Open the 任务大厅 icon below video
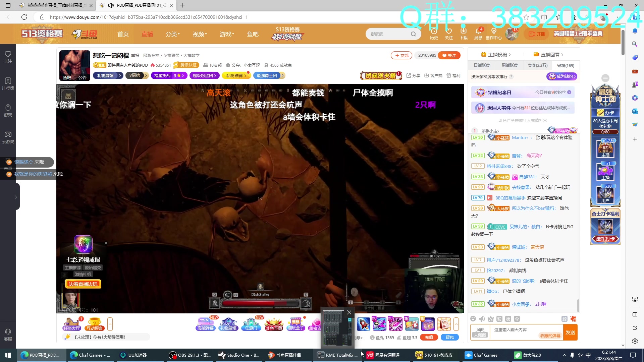This screenshot has height=362, width=644. pos(72,324)
